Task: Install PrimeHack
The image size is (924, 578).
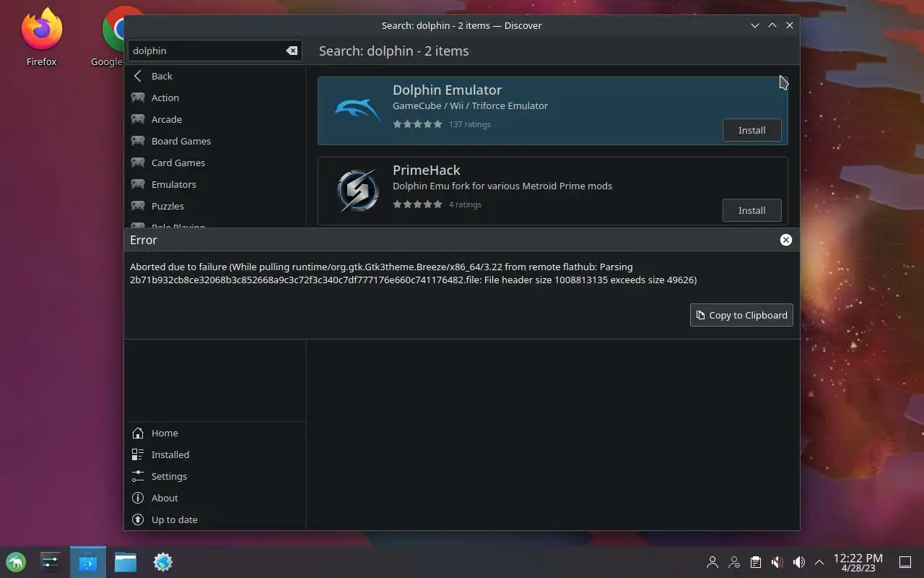Action: tap(751, 210)
